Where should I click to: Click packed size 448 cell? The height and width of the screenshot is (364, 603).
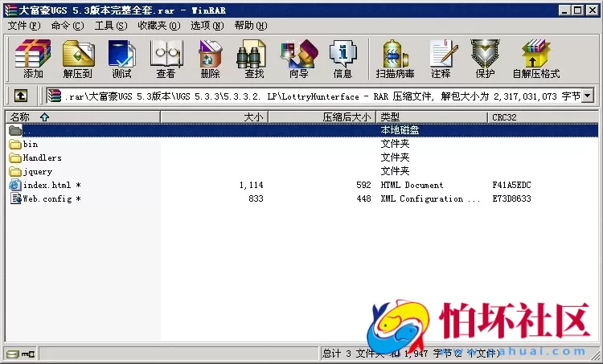tap(363, 198)
